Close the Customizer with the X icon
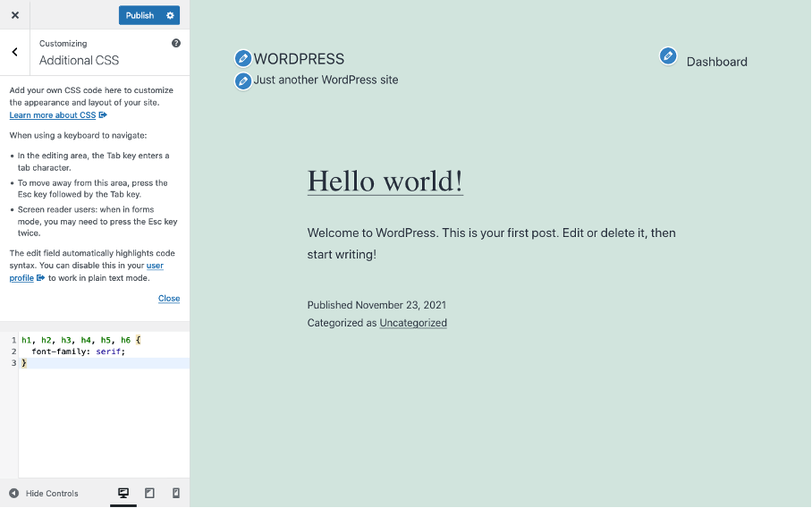The image size is (812, 508). pyautogui.click(x=15, y=15)
